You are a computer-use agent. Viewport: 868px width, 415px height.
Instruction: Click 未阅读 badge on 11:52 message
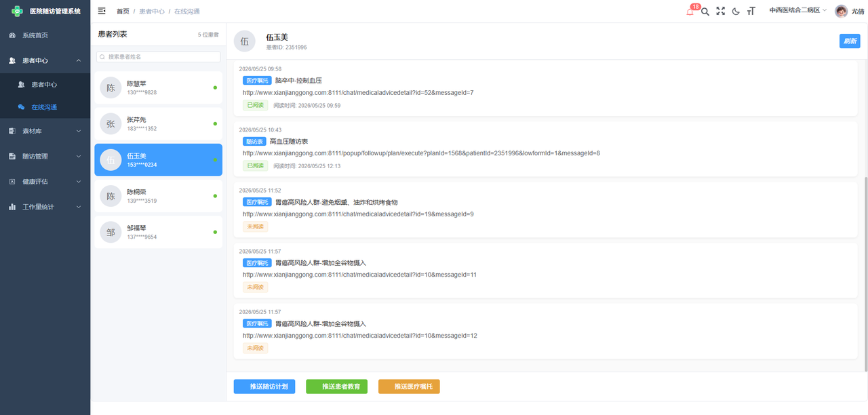point(255,226)
